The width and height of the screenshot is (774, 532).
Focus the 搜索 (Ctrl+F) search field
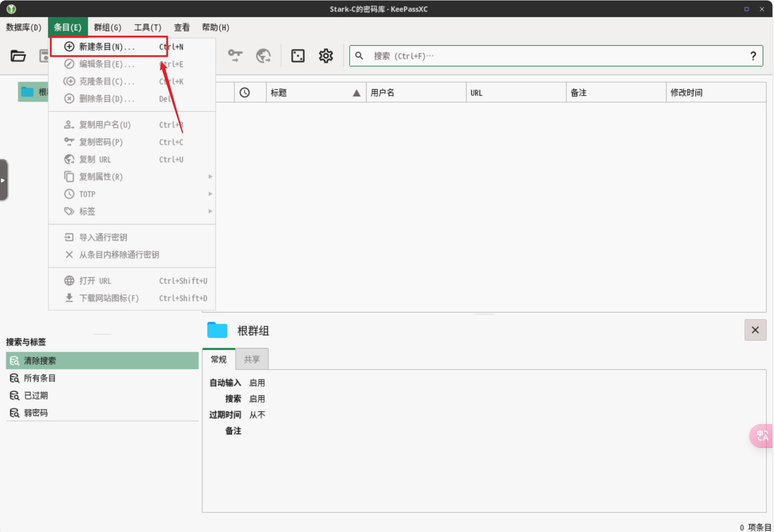click(x=556, y=56)
